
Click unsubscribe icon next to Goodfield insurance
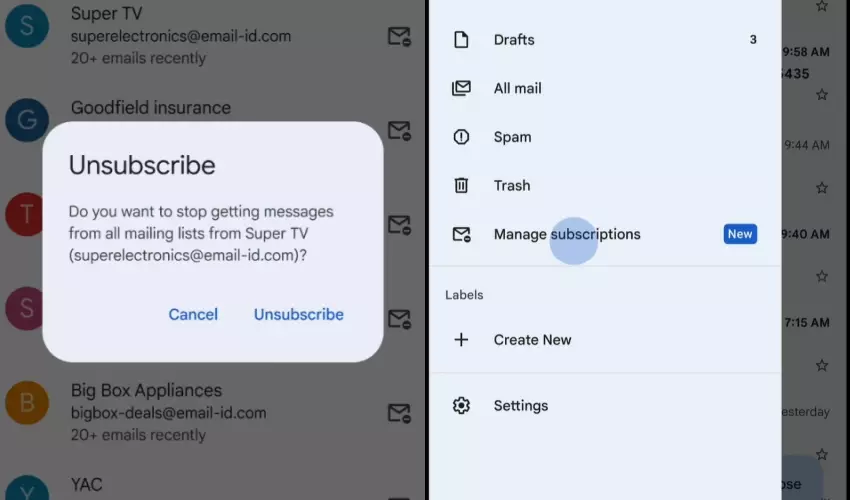(399, 131)
